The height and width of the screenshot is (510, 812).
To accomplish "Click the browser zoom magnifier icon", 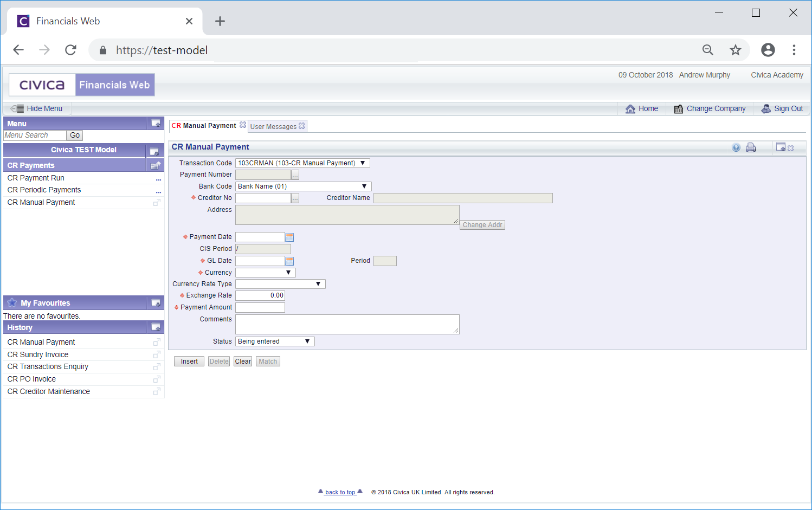I will pyautogui.click(x=708, y=50).
